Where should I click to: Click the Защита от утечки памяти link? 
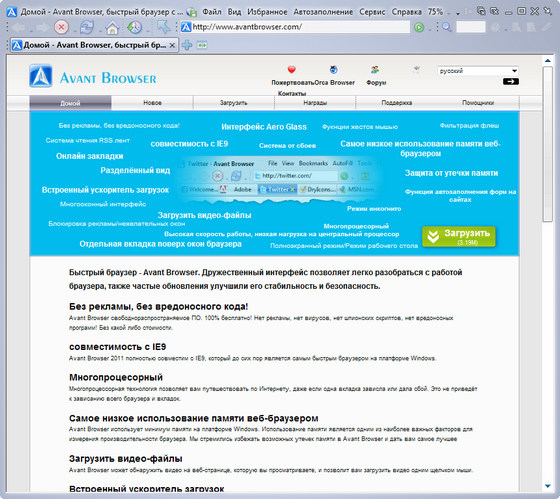tap(451, 173)
